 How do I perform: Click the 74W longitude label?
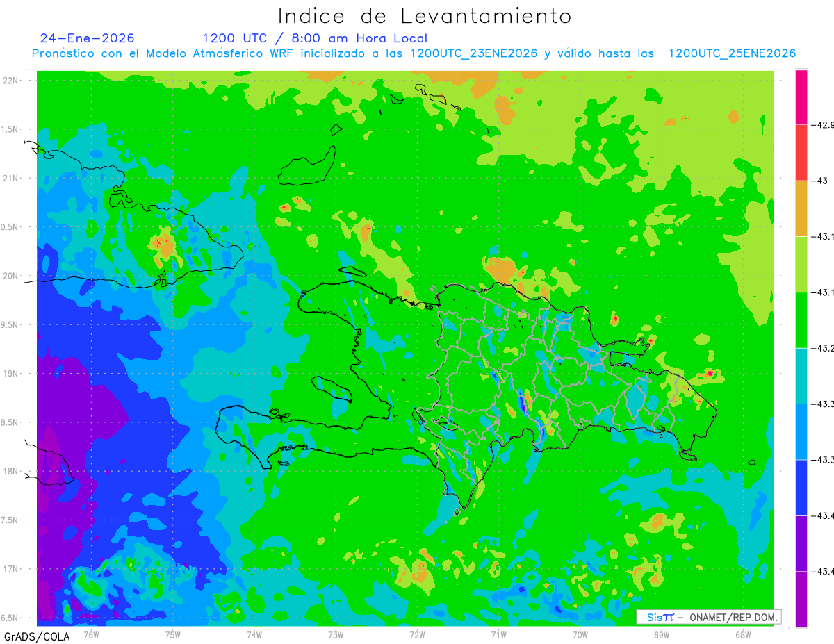pos(254,634)
